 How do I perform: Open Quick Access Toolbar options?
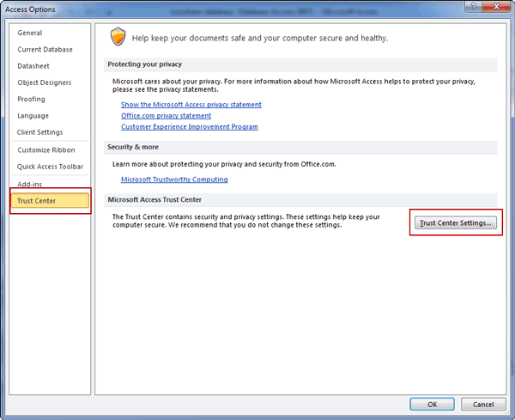coord(50,167)
